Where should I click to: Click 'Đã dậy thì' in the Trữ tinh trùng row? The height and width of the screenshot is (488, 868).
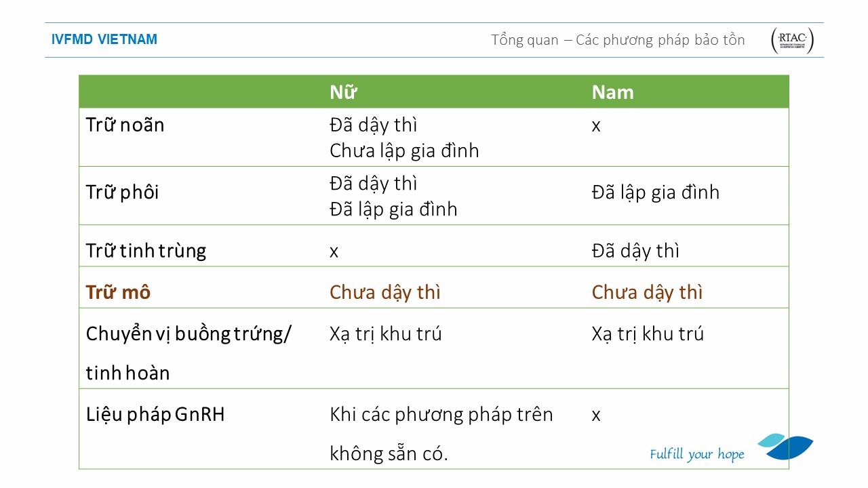tap(635, 251)
